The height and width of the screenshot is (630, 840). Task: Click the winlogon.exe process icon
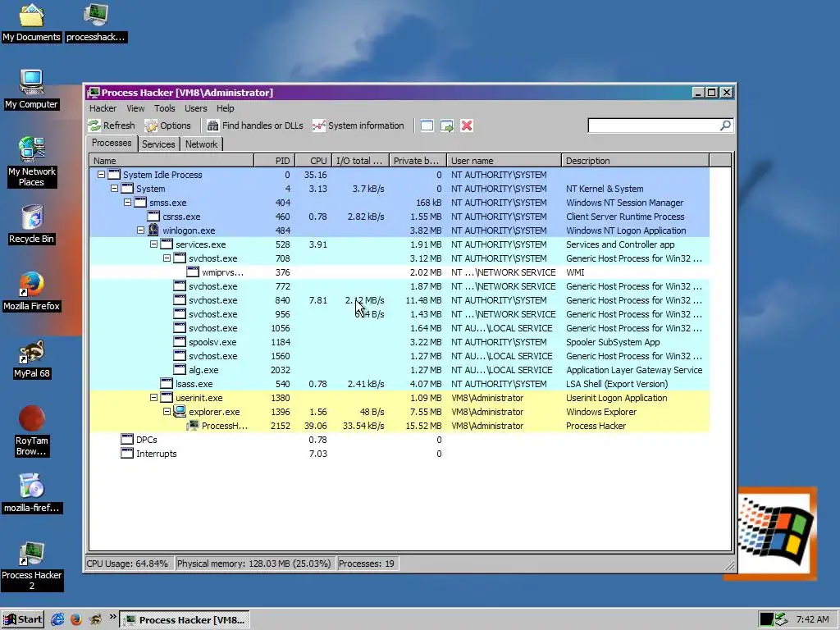153,230
